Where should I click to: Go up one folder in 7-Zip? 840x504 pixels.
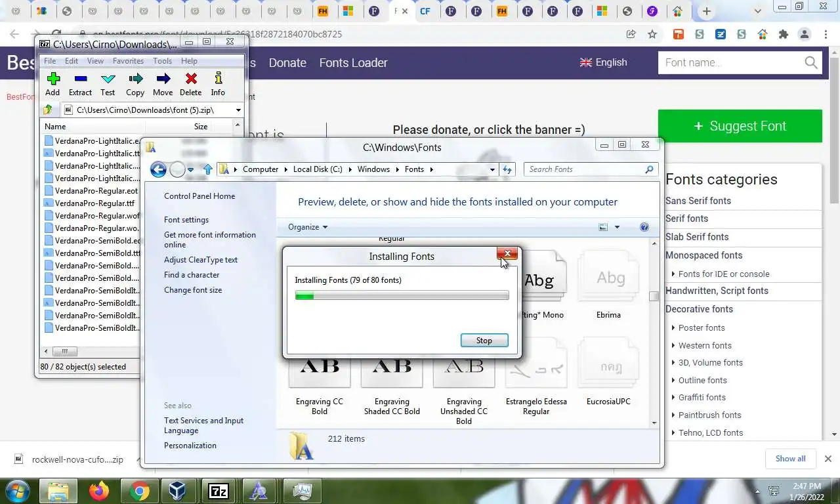48,110
